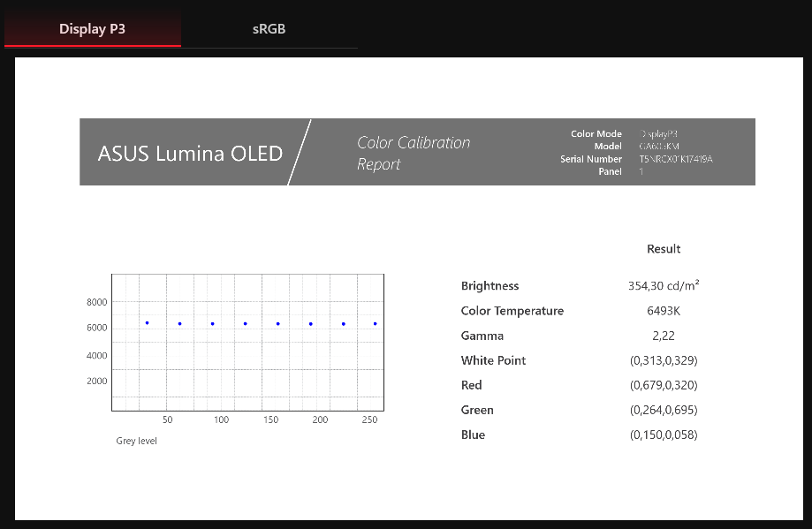Viewport: 812px width, 529px height.
Task: Click the Color Mode label in header
Action: click(x=596, y=133)
